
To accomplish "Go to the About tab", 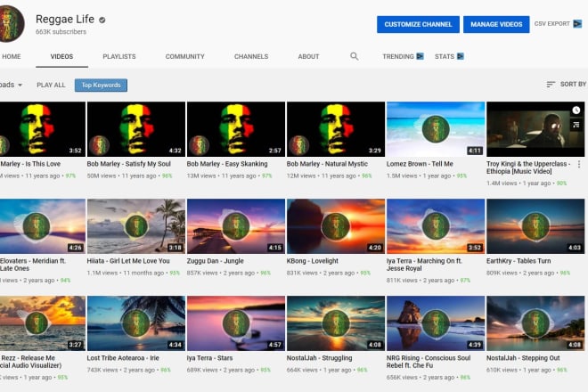I will coord(308,57).
